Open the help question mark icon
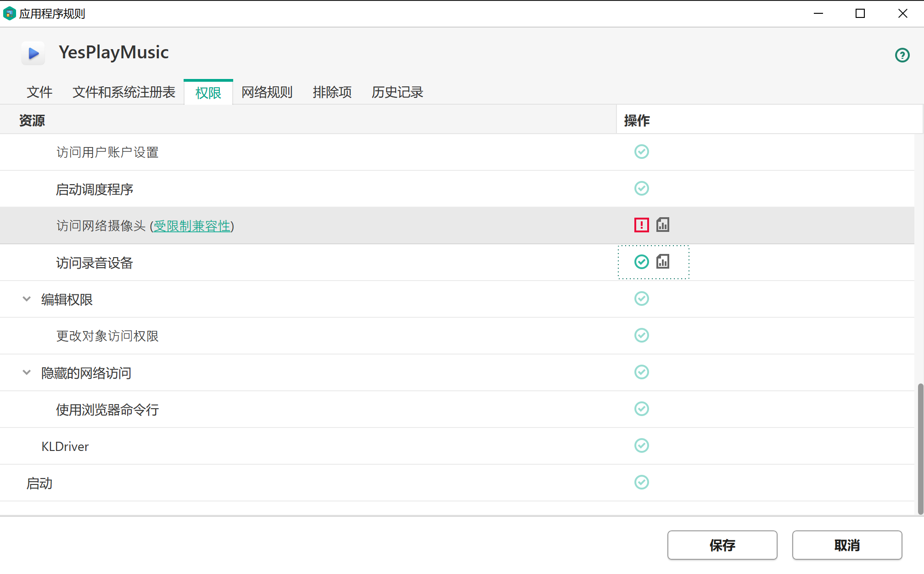The height and width of the screenshot is (574, 924). point(902,55)
